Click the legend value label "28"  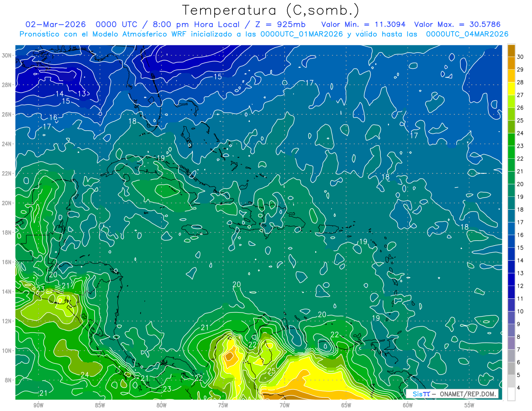pos(520,82)
